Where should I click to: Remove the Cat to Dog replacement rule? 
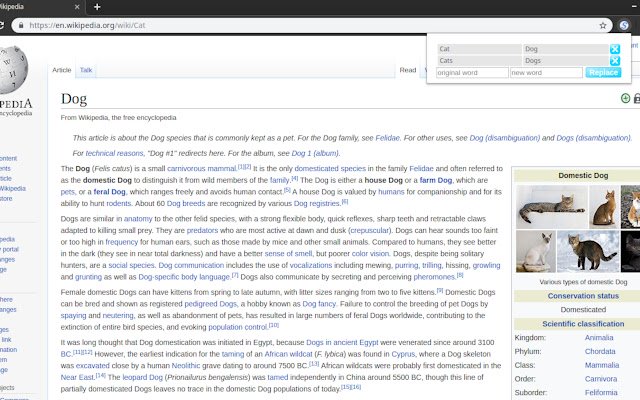(615, 49)
